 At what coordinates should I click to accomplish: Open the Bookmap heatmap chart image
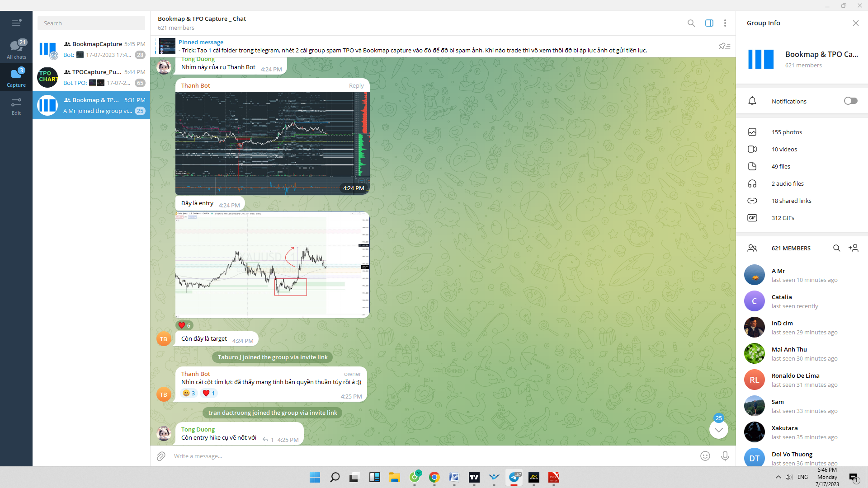(x=272, y=143)
